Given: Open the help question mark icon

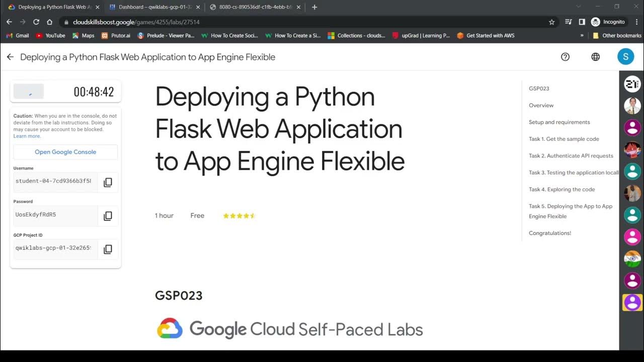Looking at the screenshot, I should [x=565, y=57].
